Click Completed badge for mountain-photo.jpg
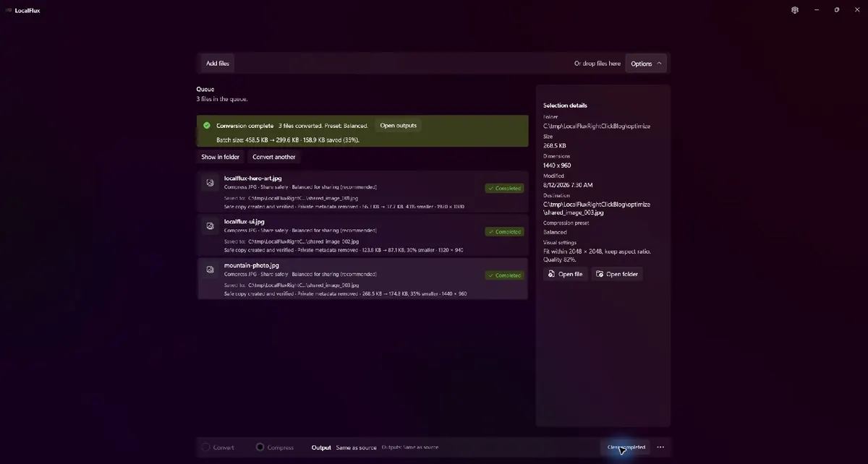 (x=505, y=275)
